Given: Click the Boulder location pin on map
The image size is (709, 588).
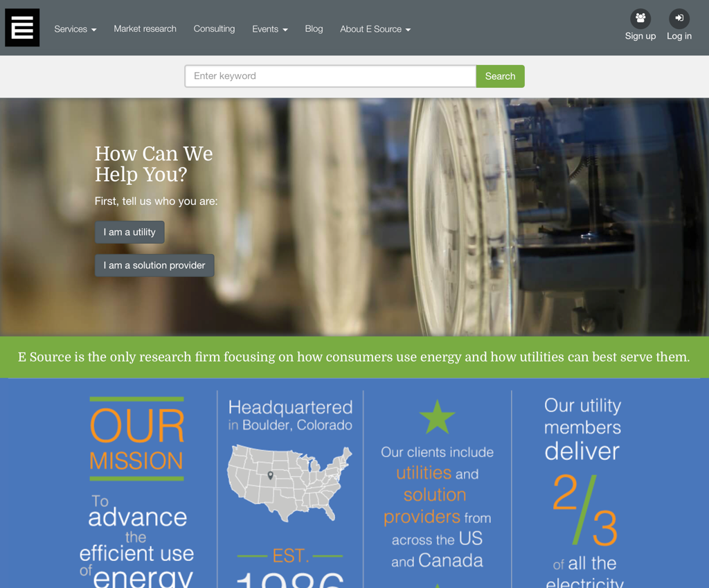Looking at the screenshot, I should (x=271, y=475).
